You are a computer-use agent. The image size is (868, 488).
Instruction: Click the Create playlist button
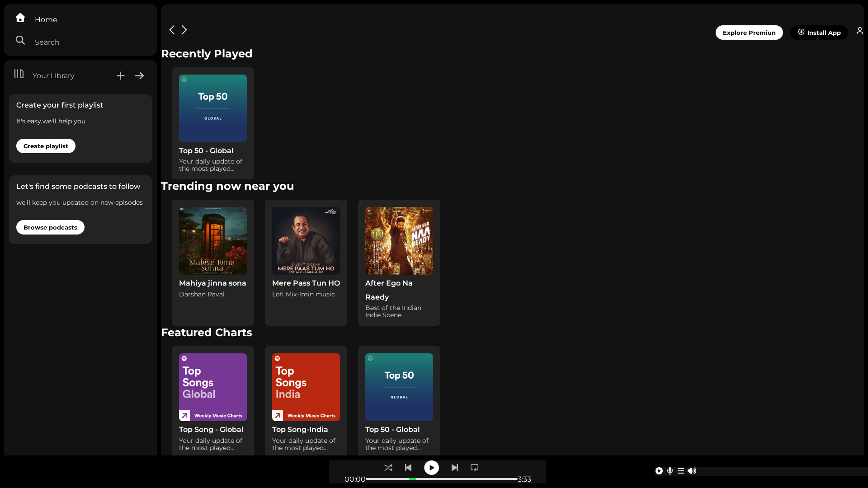[x=46, y=146]
